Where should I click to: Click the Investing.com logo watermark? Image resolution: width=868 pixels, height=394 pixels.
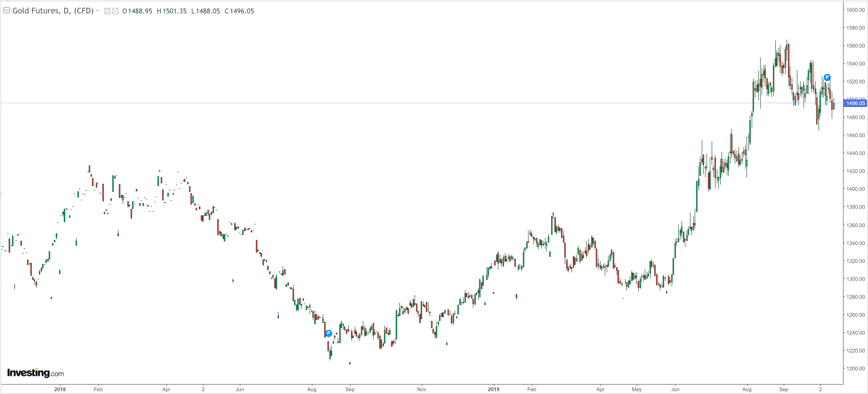(35, 373)
